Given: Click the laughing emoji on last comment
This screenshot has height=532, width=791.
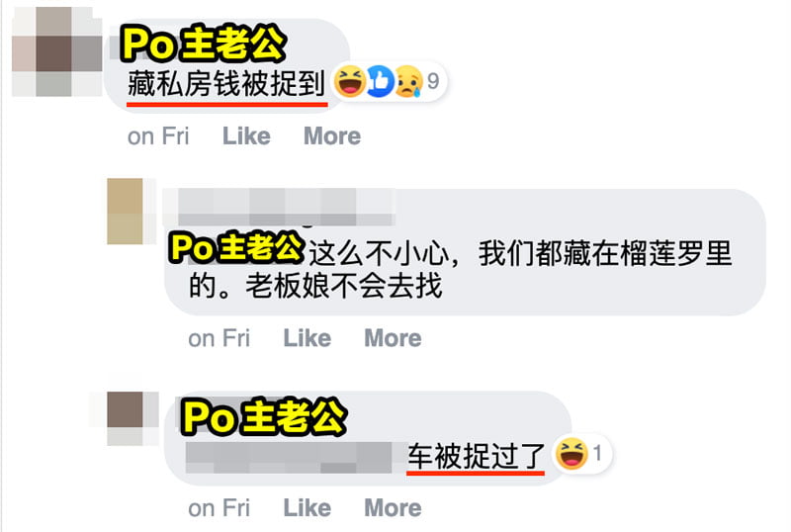Looking at the screenshot, I should tap(571, 453).
